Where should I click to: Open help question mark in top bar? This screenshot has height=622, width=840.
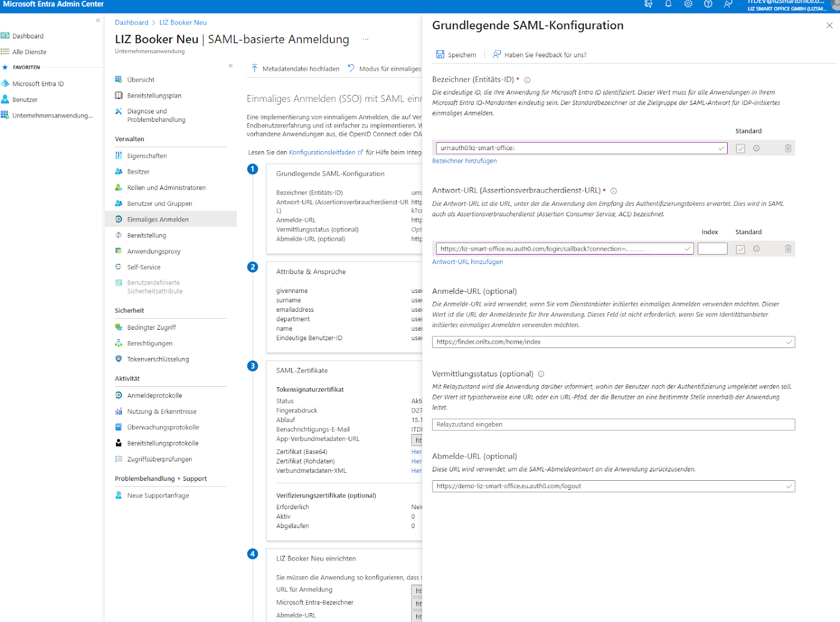click(x=708, y=4)
